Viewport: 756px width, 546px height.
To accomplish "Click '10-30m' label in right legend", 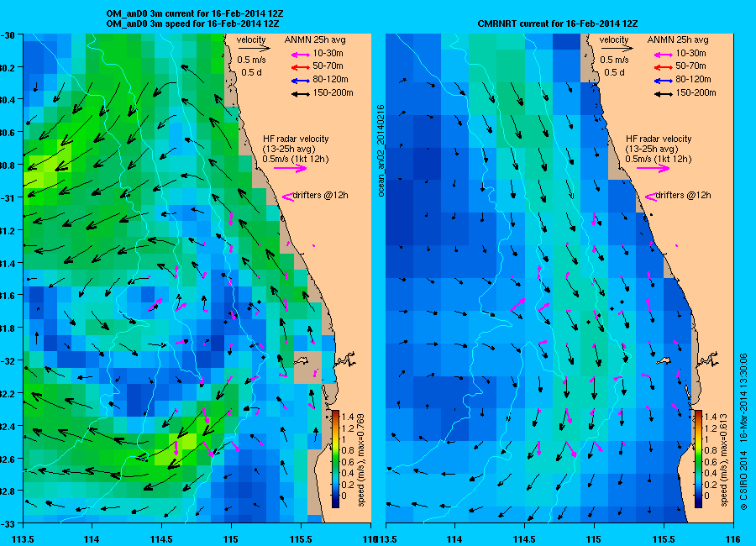I will pyautogui.click(x=691, y=54).
